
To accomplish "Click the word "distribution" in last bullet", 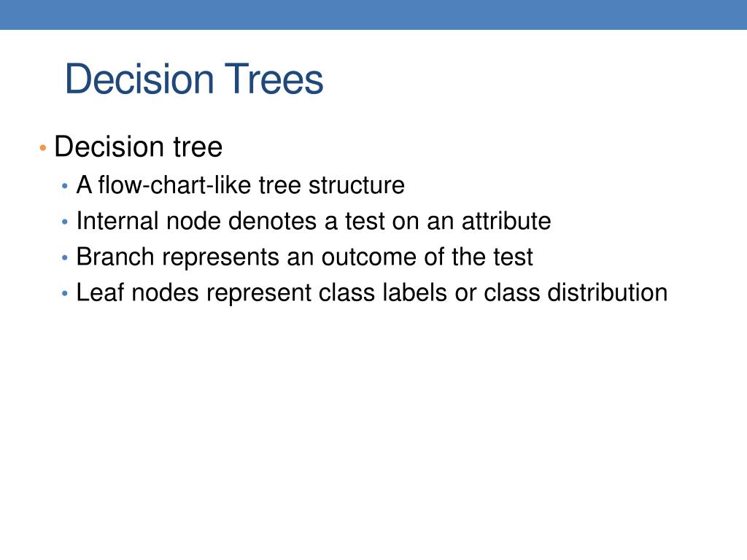I will pos(608,292).
